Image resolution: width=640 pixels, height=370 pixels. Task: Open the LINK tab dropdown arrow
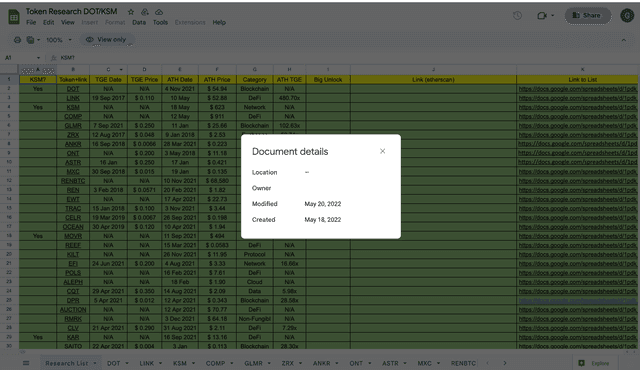160,363
